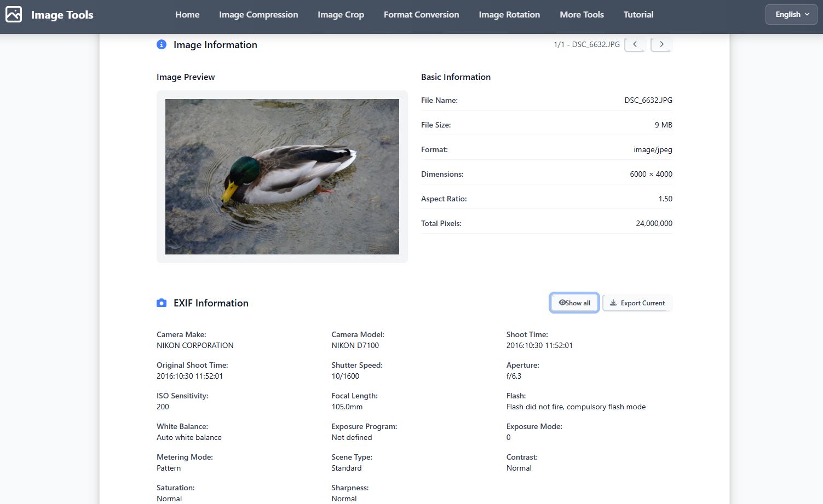Select the format value image/jpeg
This screenshot has width=823, height=504.
[653, 149]
